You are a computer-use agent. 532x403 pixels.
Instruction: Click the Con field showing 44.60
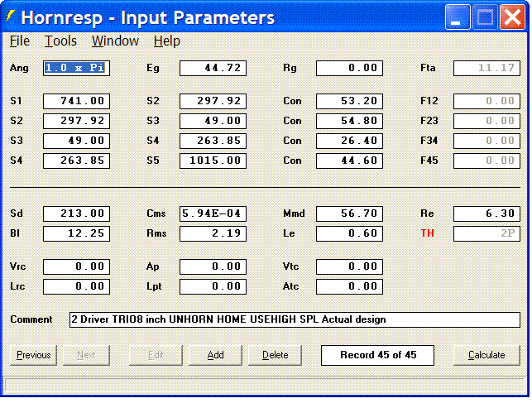349,161
